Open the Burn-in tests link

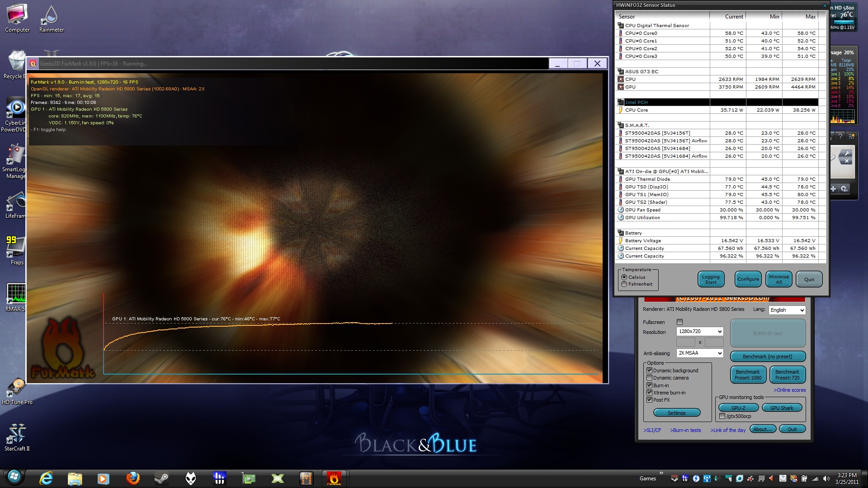pyautogui.click(x=685, y=430)
